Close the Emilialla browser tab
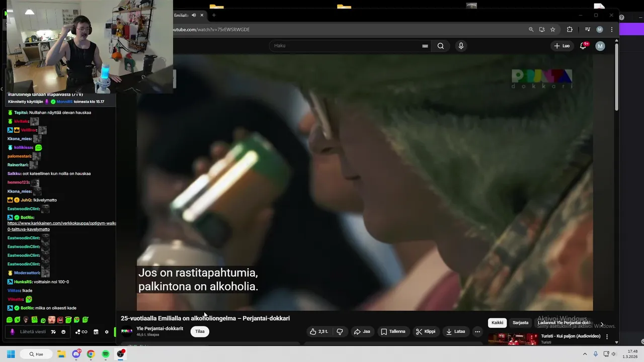The height and width of the screenshot is (362, 644). pos(202,15)
